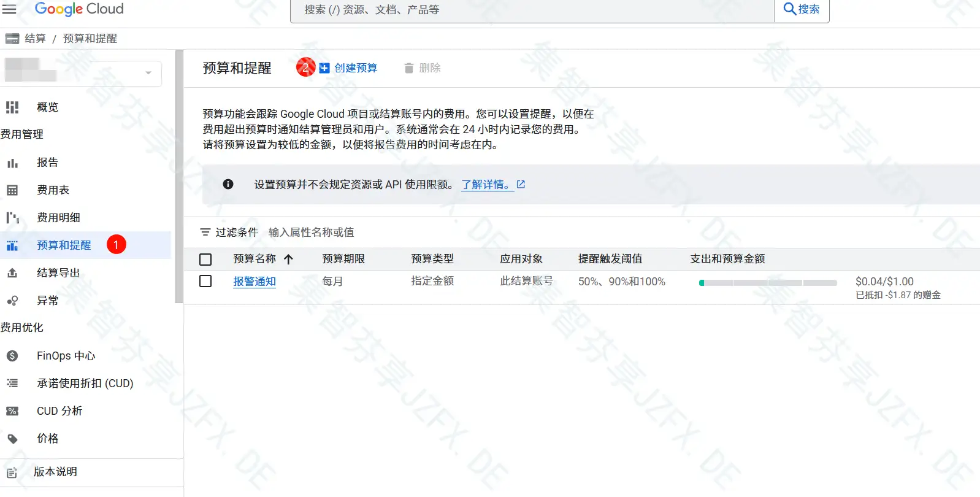Click the ascending sort arrow on 预算名称
980x497 pixels.
point(289,259)
